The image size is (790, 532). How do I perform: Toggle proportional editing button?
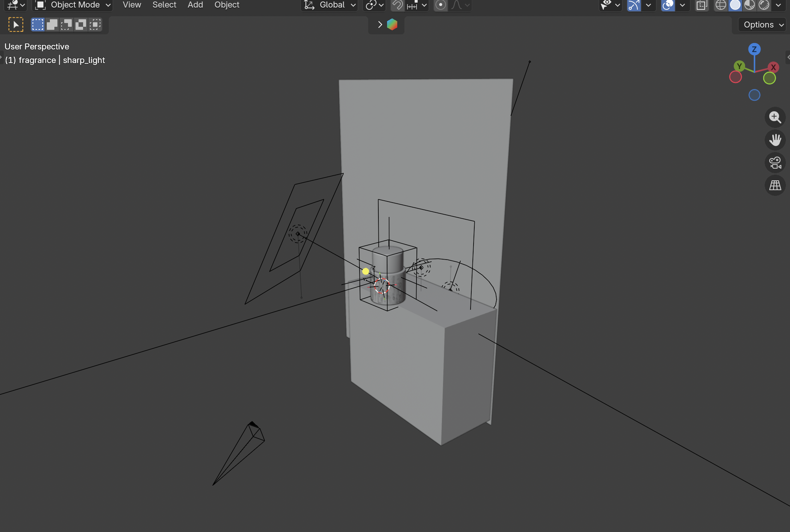tap(440, 5)
